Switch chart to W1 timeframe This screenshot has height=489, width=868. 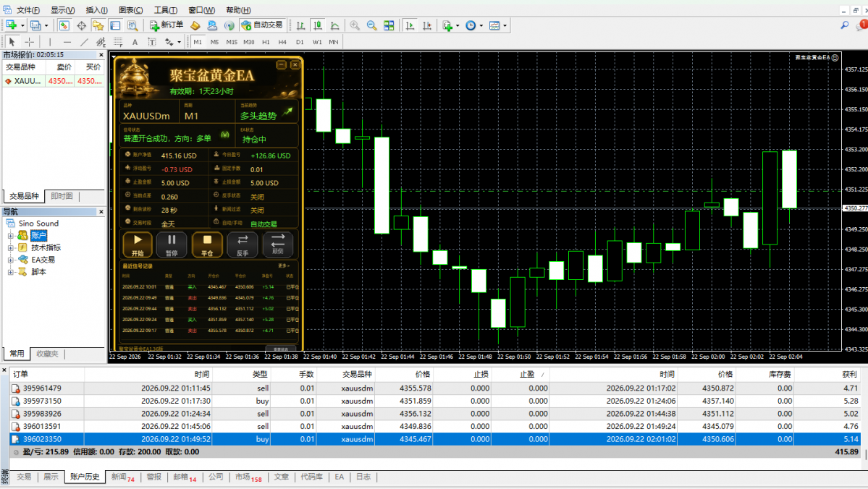tap(316, 42)
